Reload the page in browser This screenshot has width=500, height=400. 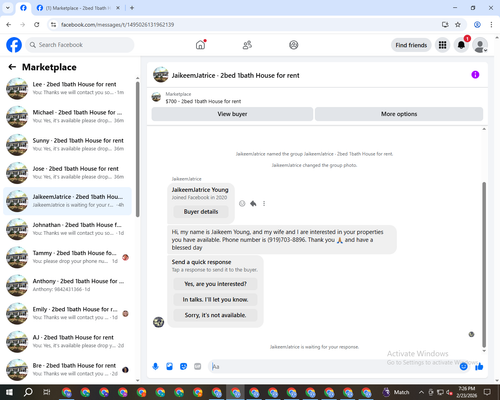tap(37, 25)
